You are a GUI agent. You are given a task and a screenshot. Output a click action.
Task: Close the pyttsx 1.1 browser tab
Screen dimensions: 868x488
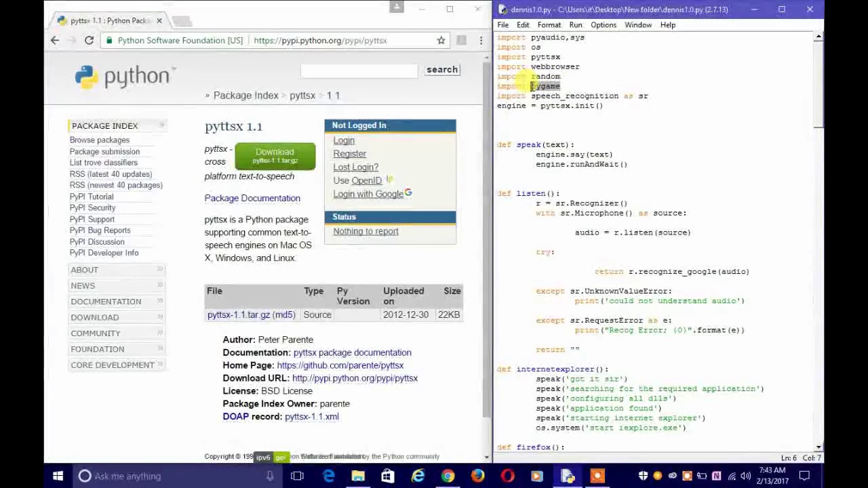click(x=159, y=20)
